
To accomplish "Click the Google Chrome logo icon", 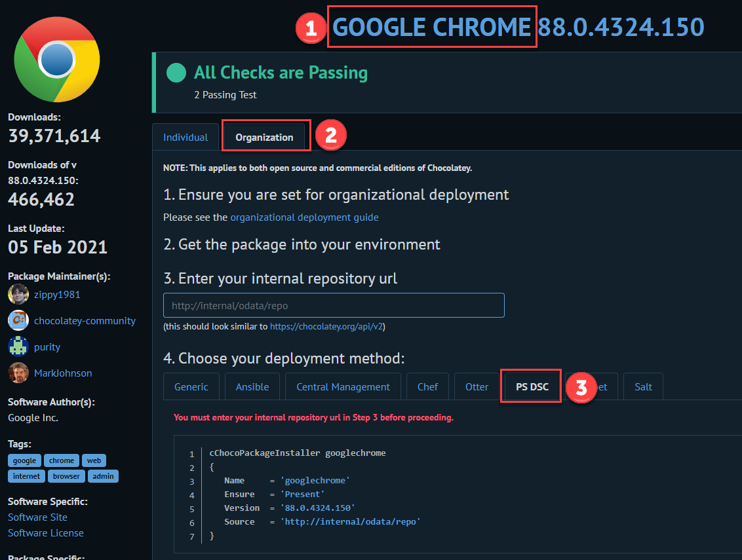I will point(56,58).
